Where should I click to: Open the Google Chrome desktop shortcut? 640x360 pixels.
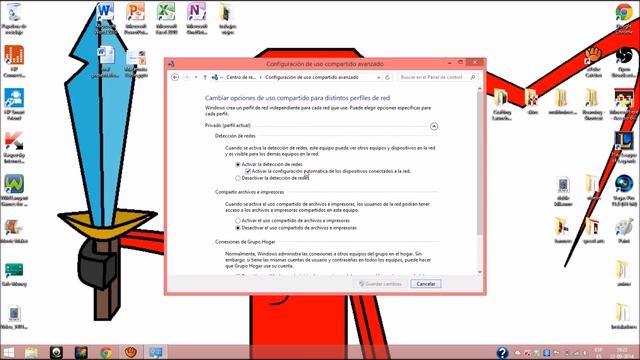click(x=624, y=18)
